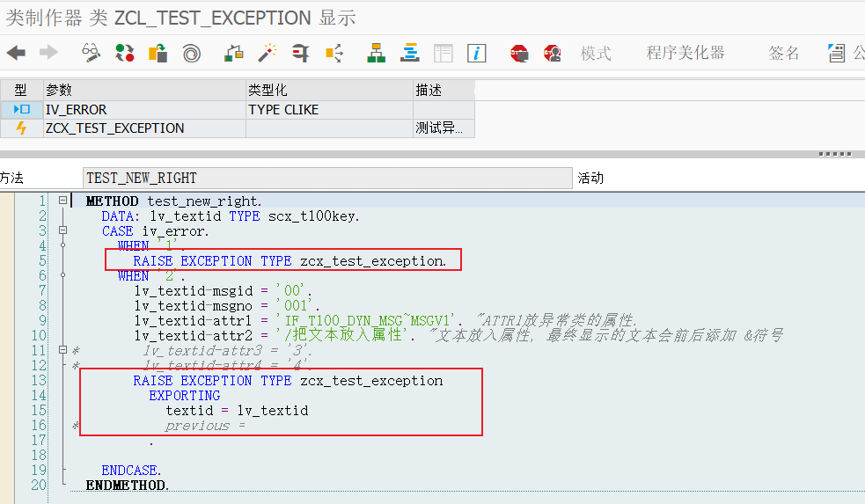Image resolution: width=865 pixels, height=504 pixels.
Task: Click the DATA lv_textid declaration line
Action: [x=231, y=215]
